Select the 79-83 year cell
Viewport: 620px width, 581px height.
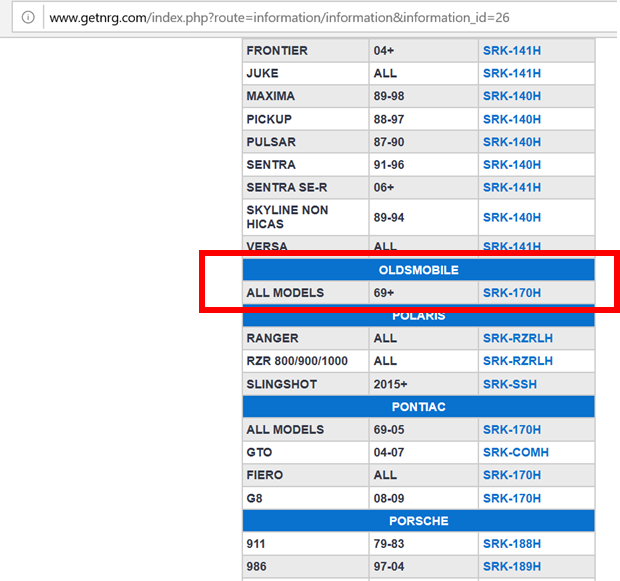click(423, 544)
